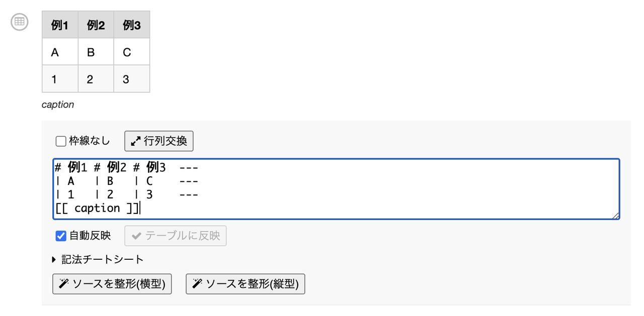This screenshot has width=644, height=316.
Task: Click the textarea resize handle corner
Action: (x=615, y=215)
